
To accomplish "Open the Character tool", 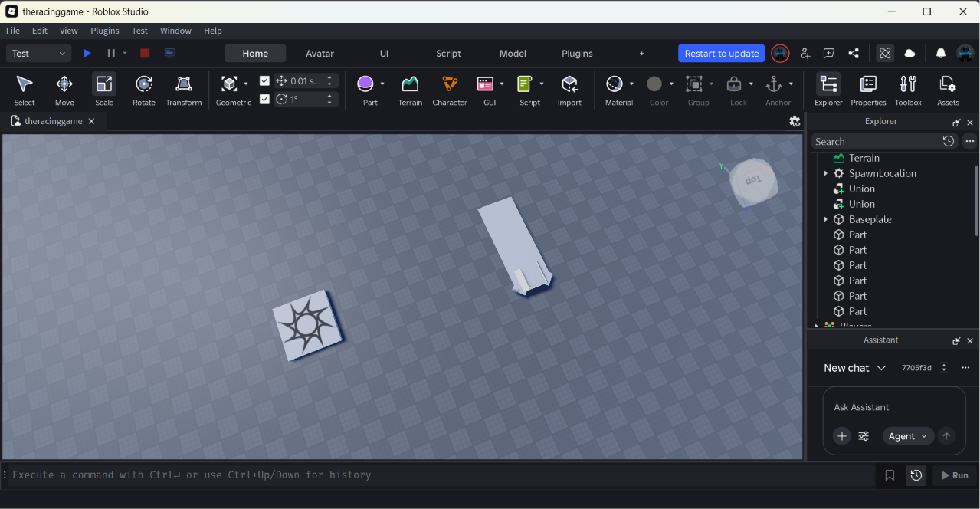I will 450,90.
